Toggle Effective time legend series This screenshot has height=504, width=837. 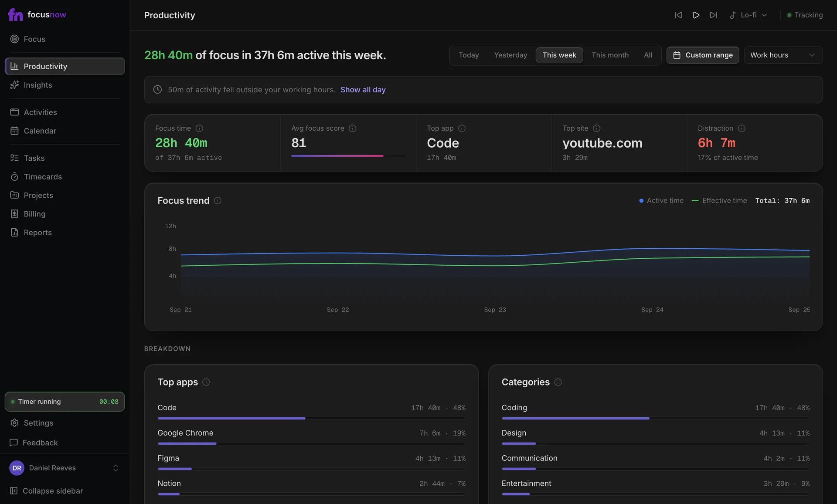tap(719, 201)
